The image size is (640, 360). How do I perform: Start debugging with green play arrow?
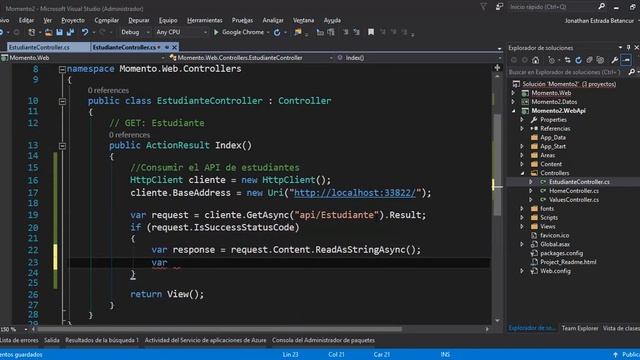point(216,32)
